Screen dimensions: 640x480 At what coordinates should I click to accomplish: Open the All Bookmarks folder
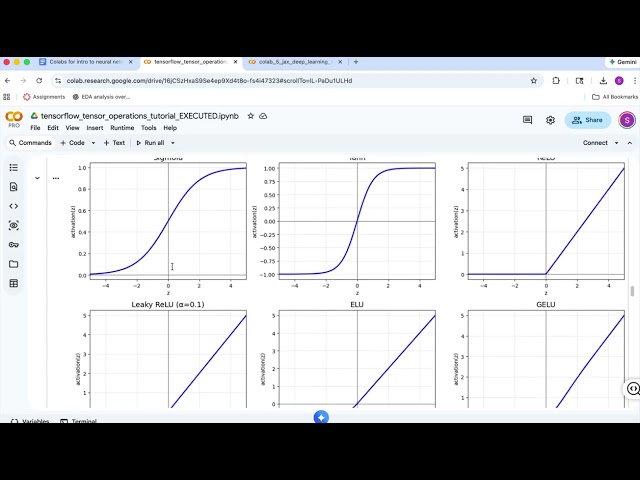pyautogui.click(x=615, y=97)
